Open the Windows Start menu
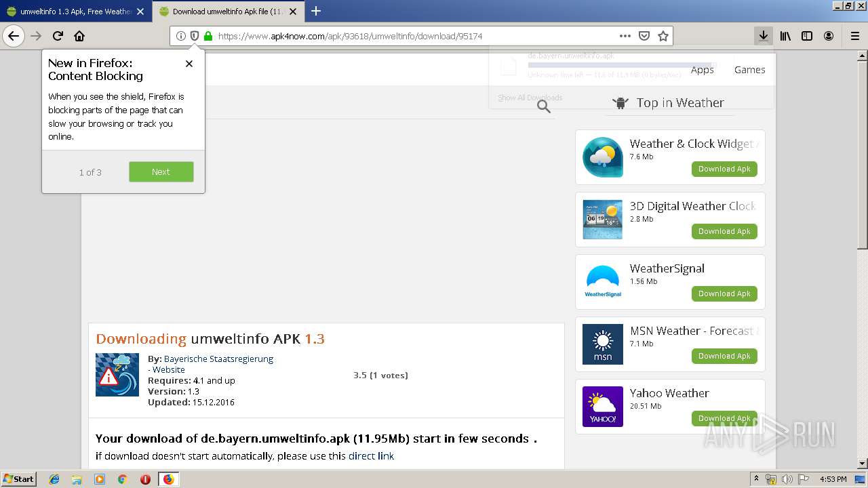 tap(19, 479)
